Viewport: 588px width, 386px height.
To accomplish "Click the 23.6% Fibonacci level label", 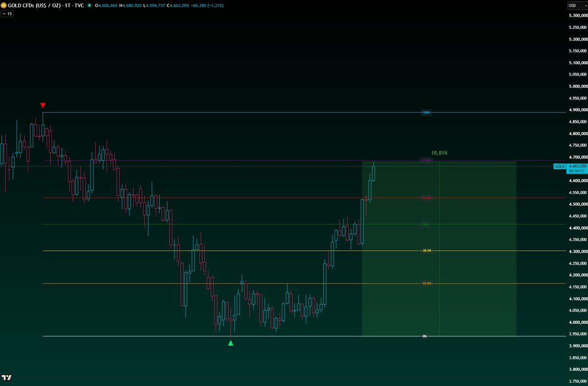I will pyautogui.click(x=426, y=283).
